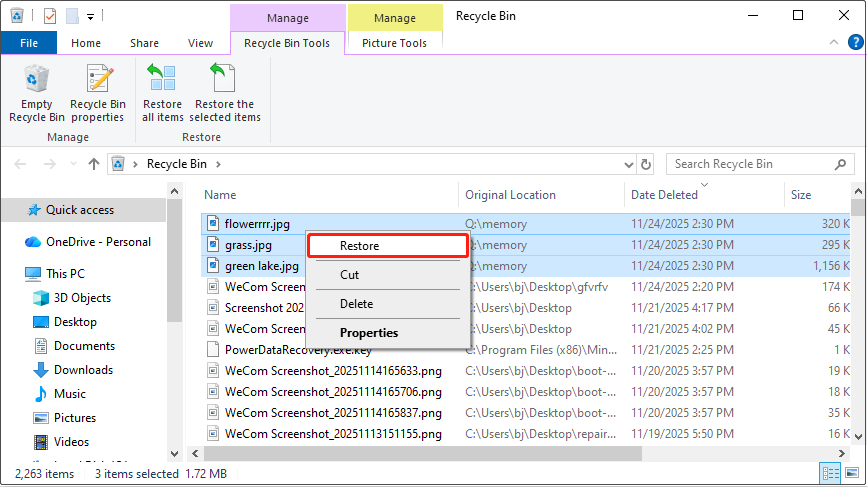Click the Properties quick access toolbar icon
This screenshot has height=487, width=868.
pos(50,16)
